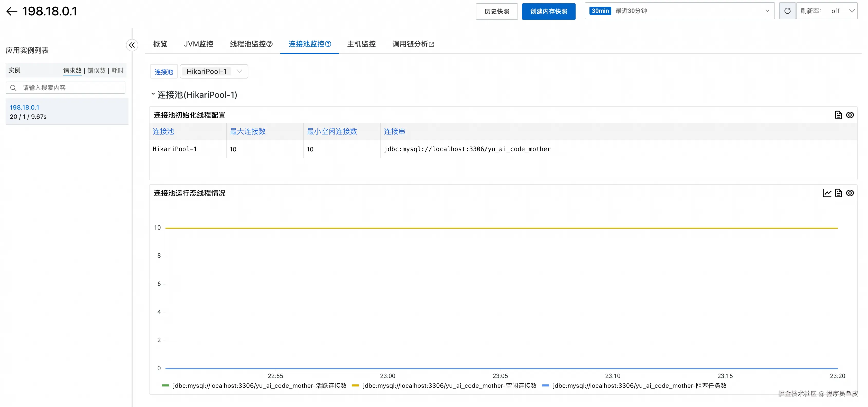
Task: Click help icon on 连接池监控 tab
Action: [328, 44]
